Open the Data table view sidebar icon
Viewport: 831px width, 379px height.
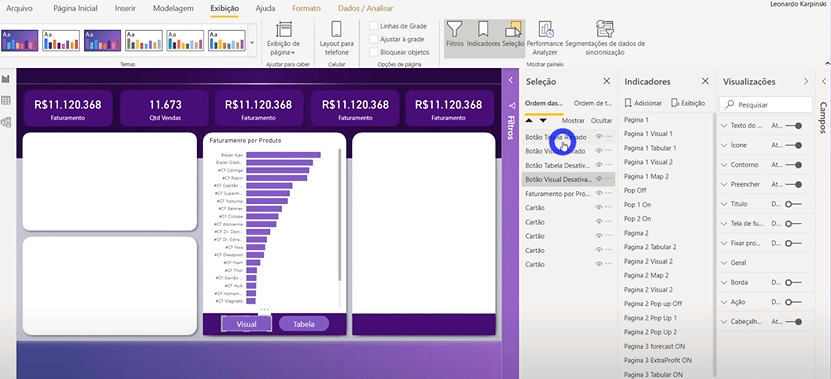pos(6,100)
